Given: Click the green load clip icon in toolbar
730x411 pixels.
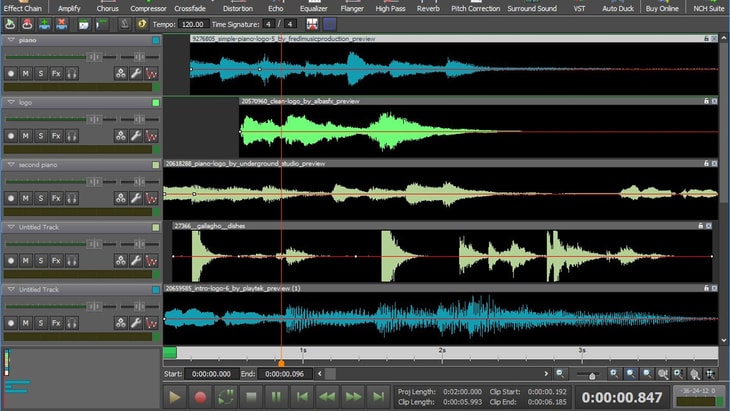Looking at the screenshot, I should coord(10,24).
